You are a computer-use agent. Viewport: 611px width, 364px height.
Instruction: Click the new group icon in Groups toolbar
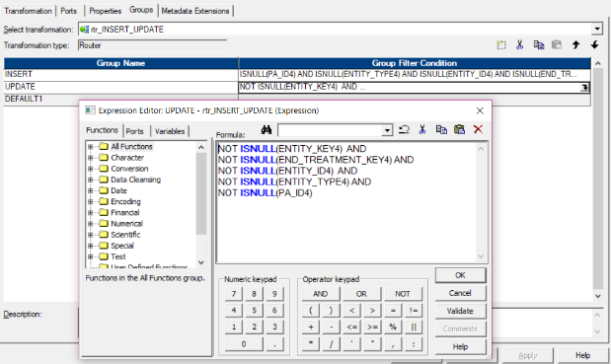point(501,45)
